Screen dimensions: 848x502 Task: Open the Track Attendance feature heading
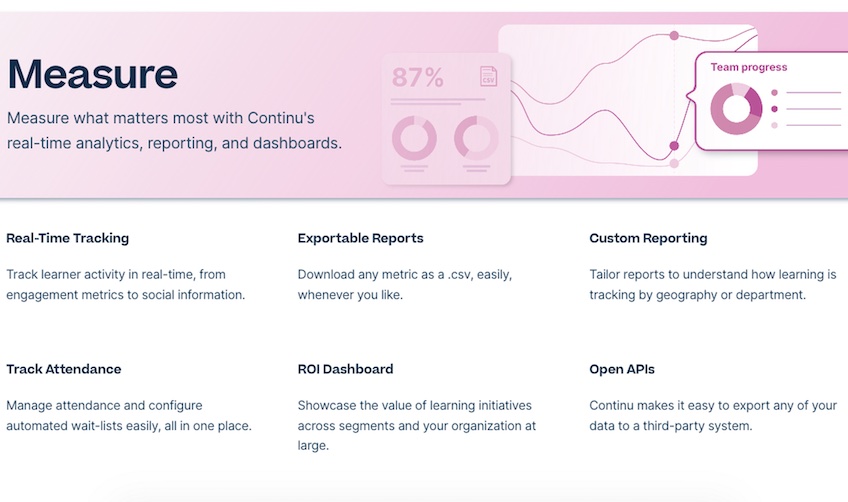click(x=64, y=369)
